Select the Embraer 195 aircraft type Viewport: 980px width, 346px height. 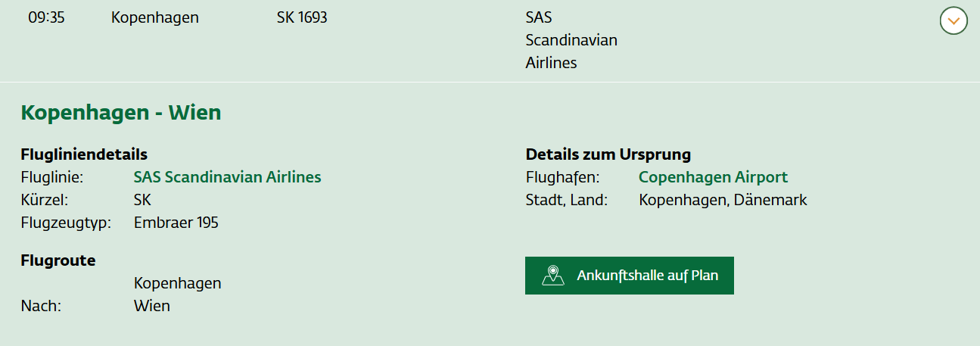click(176, 223)
